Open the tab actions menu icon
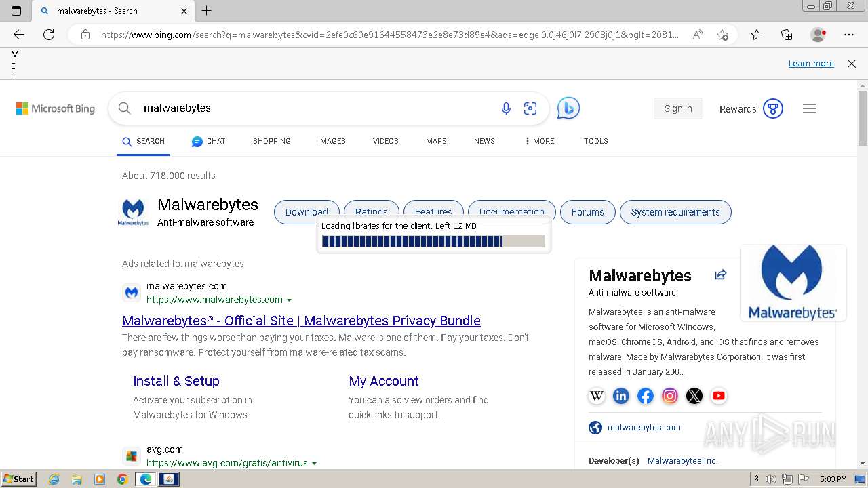 click(x=16, y=11)
